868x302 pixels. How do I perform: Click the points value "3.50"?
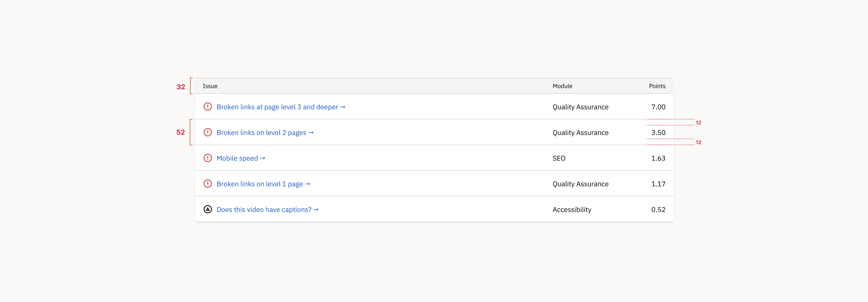[658, 133]
